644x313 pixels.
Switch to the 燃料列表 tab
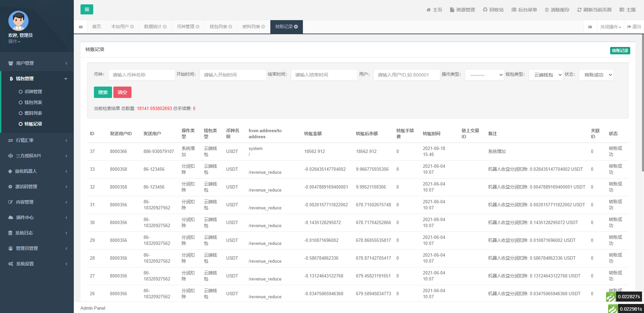pyautogui.click(x=251, y=27)
